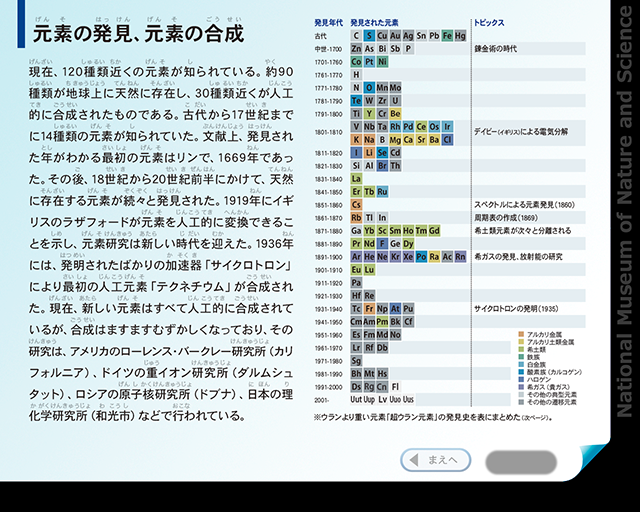
Task: Click the Po element cell
Action: (x=421, y=257)
